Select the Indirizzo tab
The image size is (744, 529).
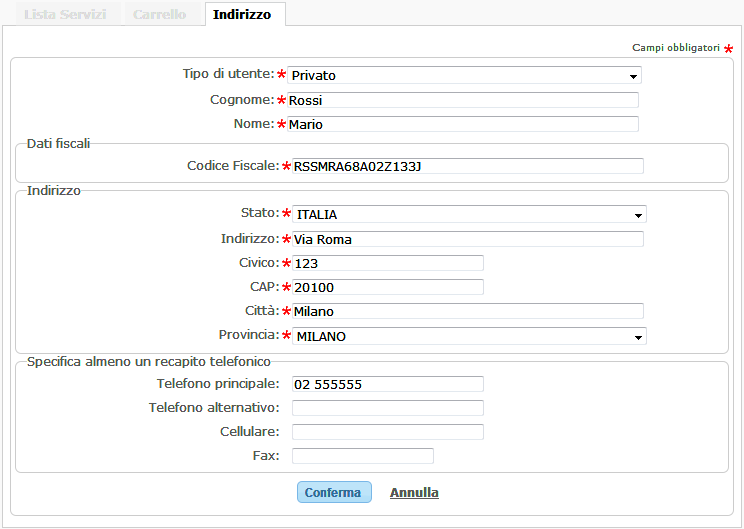pos(242,15)
